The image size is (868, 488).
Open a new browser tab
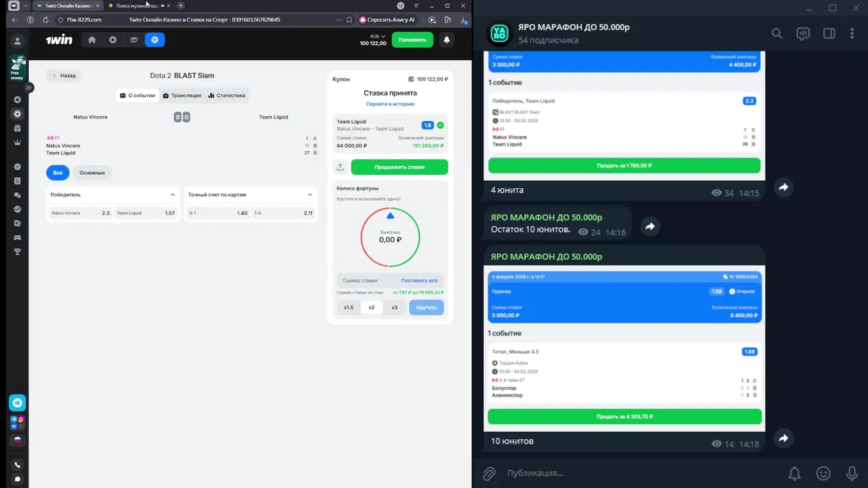180,5
